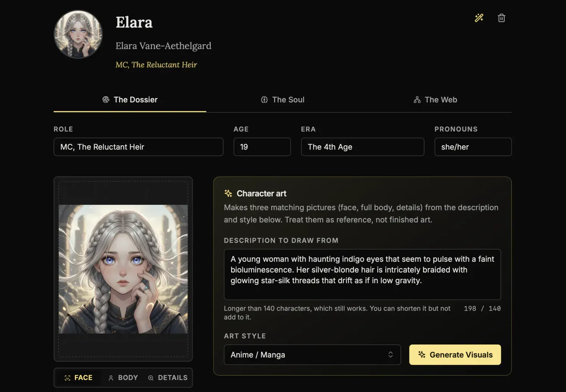The height and width of the screenshot is (392, 566).
Task: Show the BODY picture view
Action: (x=123, y=378)
